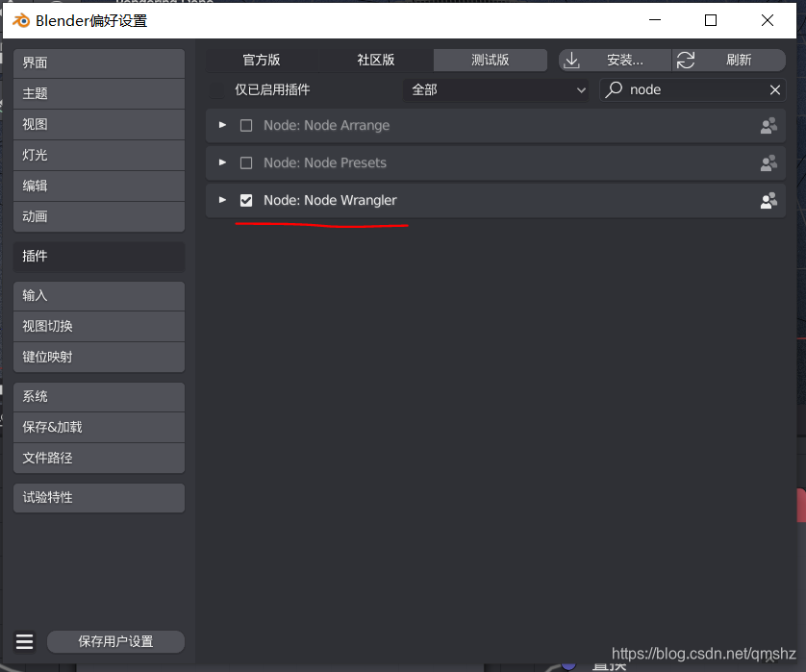Open the 系统 preferences section
Image resolution: width=806 pixels, height=672 pixels.
[x=99, y=397]
